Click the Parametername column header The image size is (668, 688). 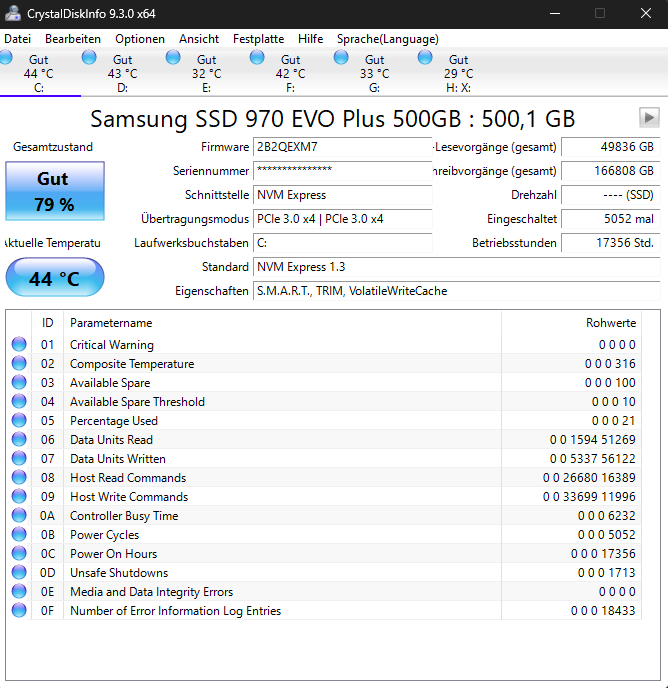(282, 323)
